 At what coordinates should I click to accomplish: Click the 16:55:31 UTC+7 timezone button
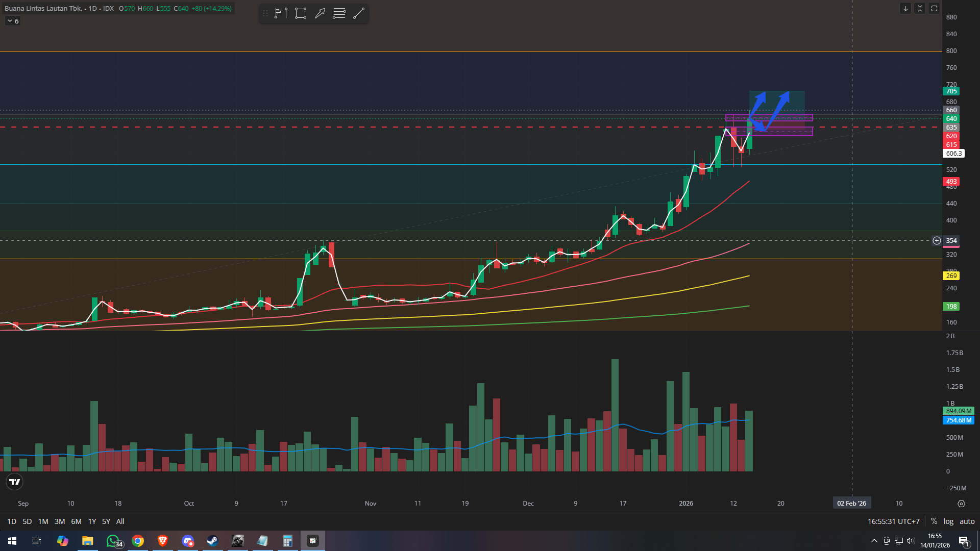coord(893,521)
